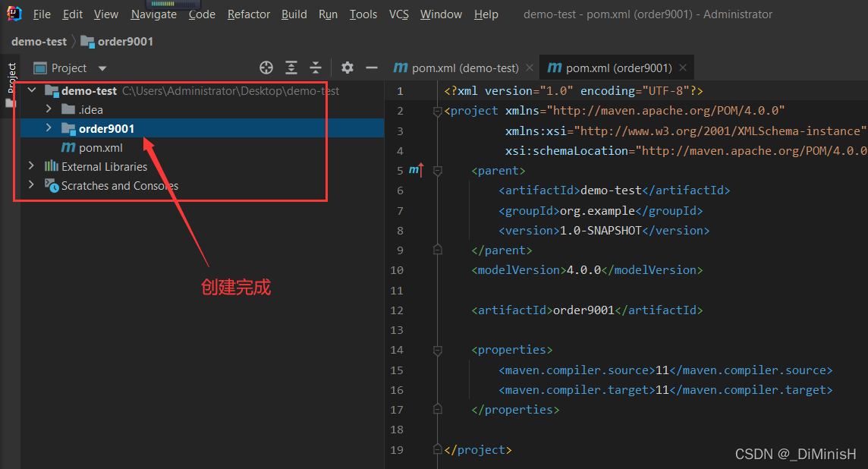The height and width of the screenshot is (469, 868).
Task: Open the Refactor menu
Action: click(x=249, y=14)
